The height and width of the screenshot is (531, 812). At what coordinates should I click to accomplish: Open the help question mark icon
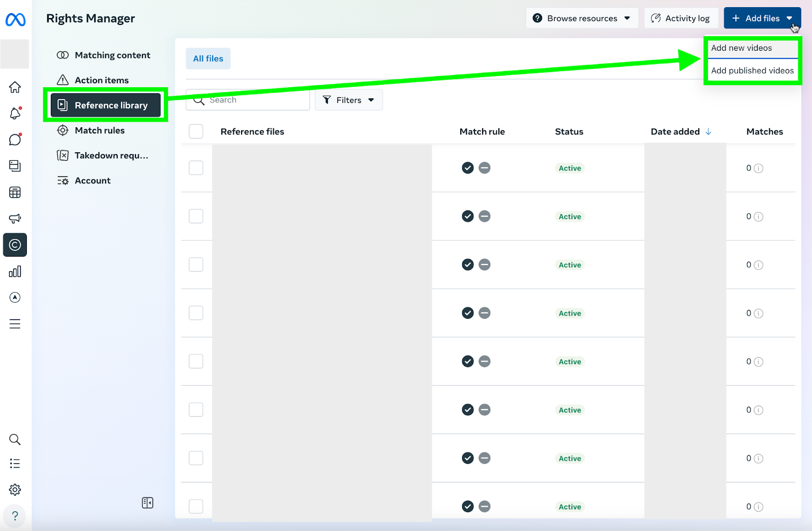tap(15, 516)
